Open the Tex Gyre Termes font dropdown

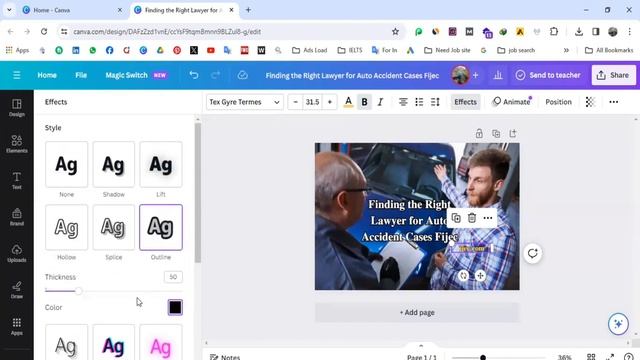(244, 102)
